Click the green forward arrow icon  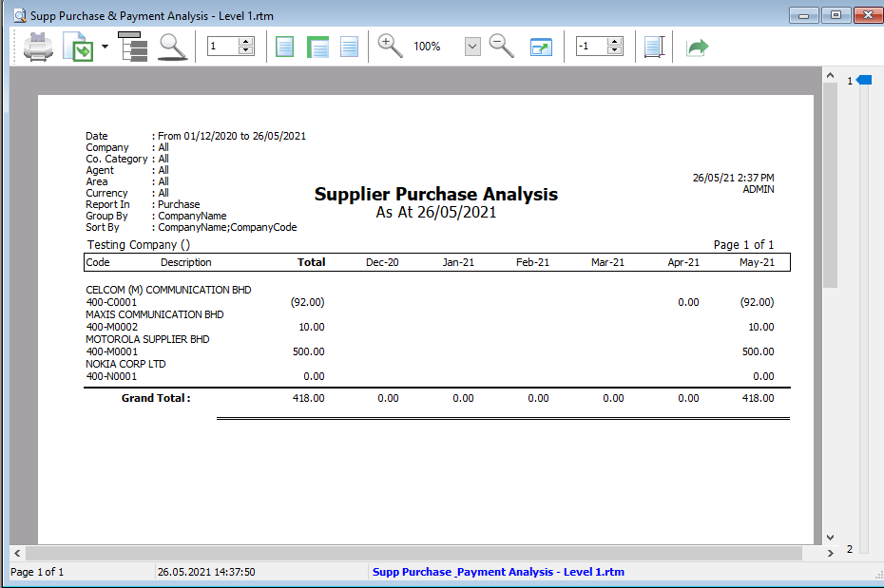point(697,46)
